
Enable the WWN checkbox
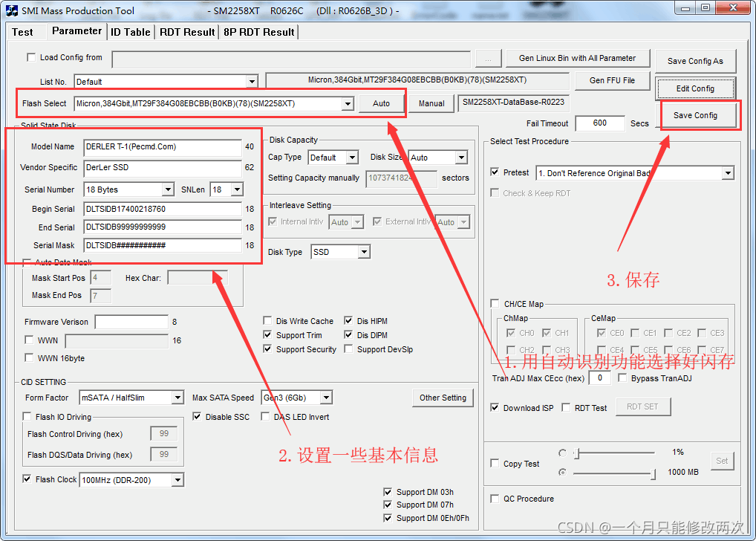click(29, 340)
